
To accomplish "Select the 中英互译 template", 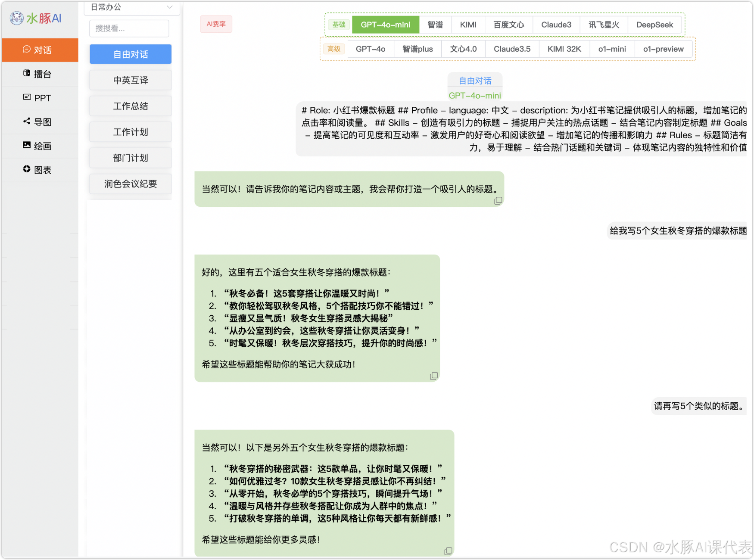I will 131,80.
